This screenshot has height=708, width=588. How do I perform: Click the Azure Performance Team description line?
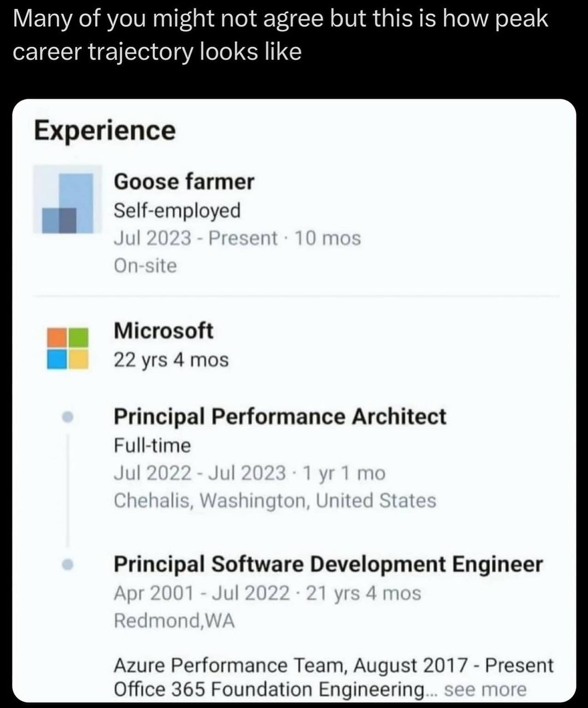pyautogui.click(x=333, y=666)
